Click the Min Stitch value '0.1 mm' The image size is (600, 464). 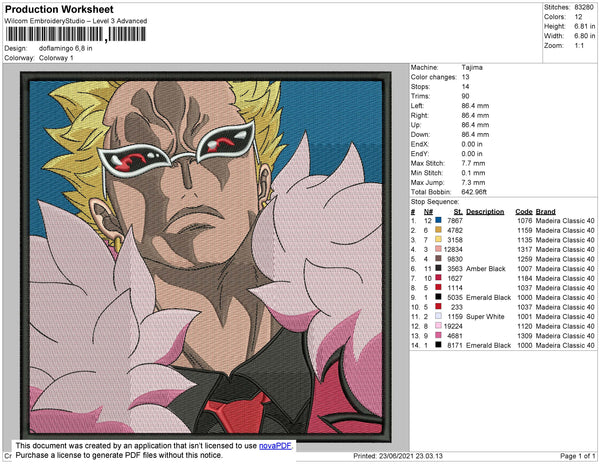point(473,173)
